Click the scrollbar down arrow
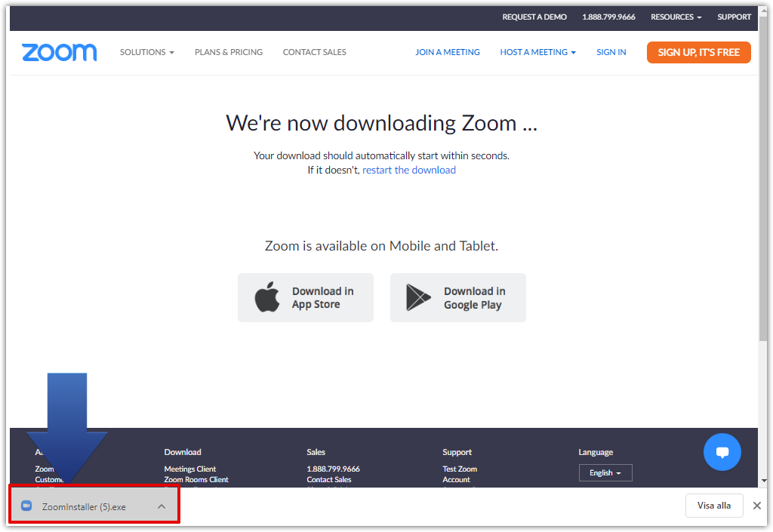This screenshot has width=773, height=532. click(x=764, y=480)
